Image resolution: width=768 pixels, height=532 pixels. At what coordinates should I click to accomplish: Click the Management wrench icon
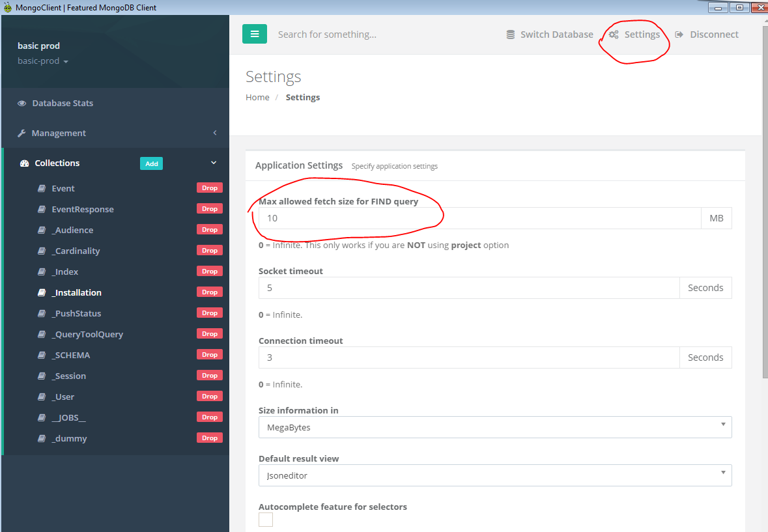point(21,133)
